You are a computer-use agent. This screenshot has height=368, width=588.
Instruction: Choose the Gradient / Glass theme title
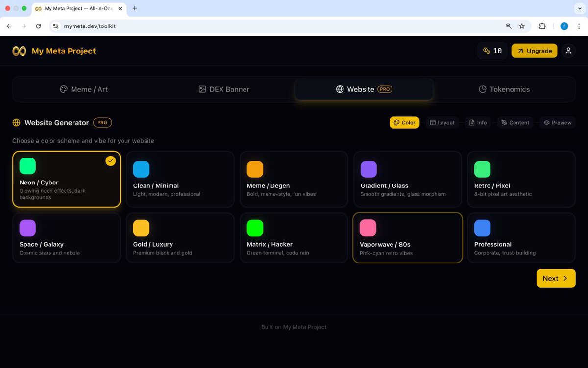[x=384, y=186]
